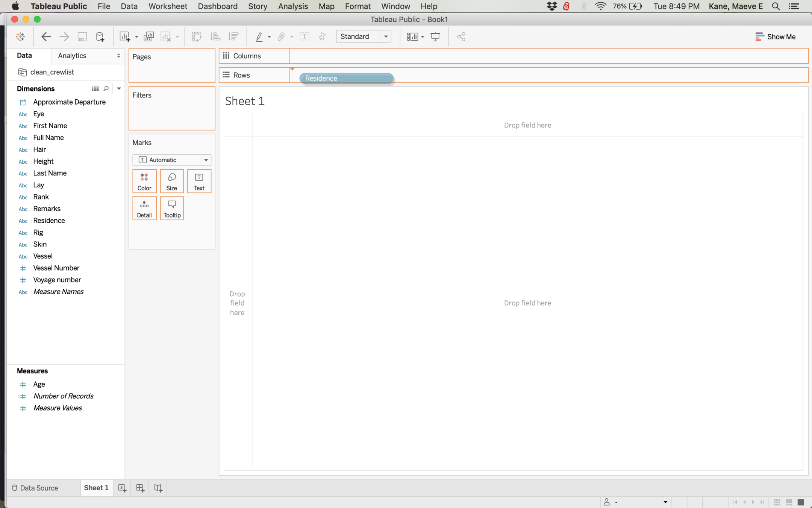Click the presentation mode icon

[435, 37]
